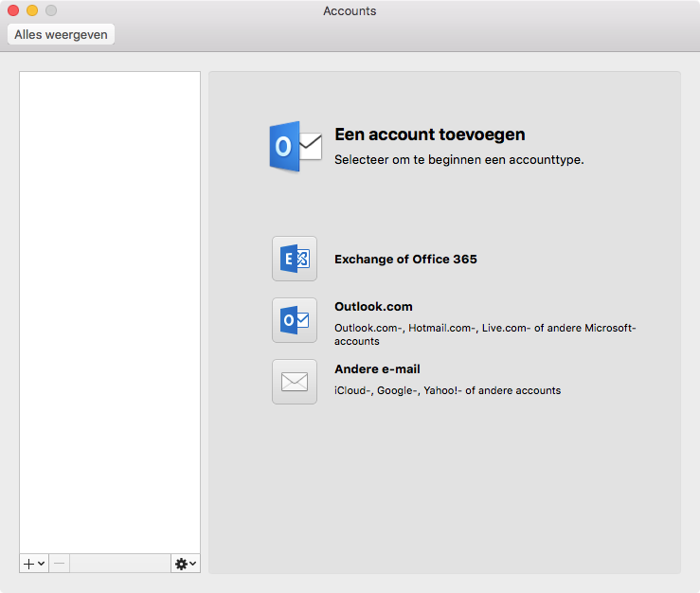Click the Een account toevoegen heading
Screen dimensions: 700x593
tap(430, 135)
